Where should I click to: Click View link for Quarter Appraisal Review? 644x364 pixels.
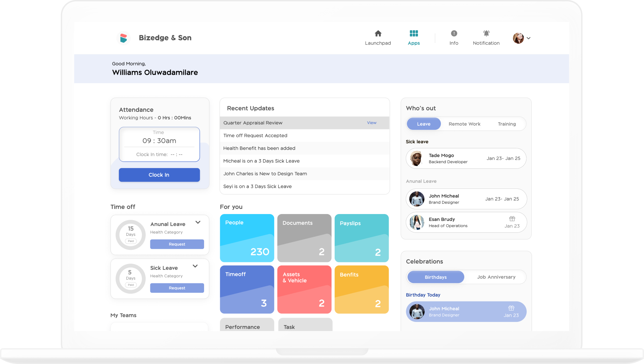pos(372,122)
